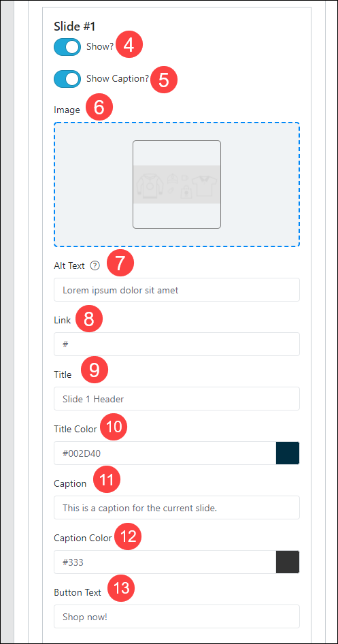Click the Alt Text input field
Viewport: 338px width, 644px height.
click(177, 290)
